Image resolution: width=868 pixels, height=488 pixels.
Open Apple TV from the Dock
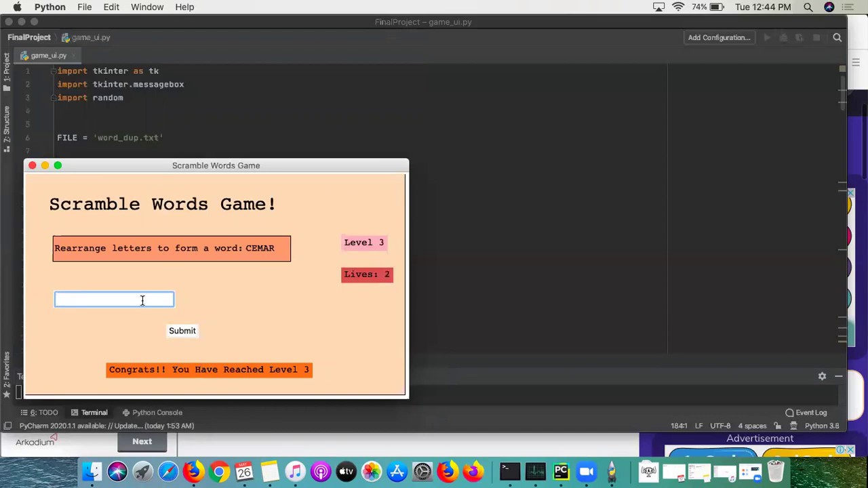tap(346, 471)
